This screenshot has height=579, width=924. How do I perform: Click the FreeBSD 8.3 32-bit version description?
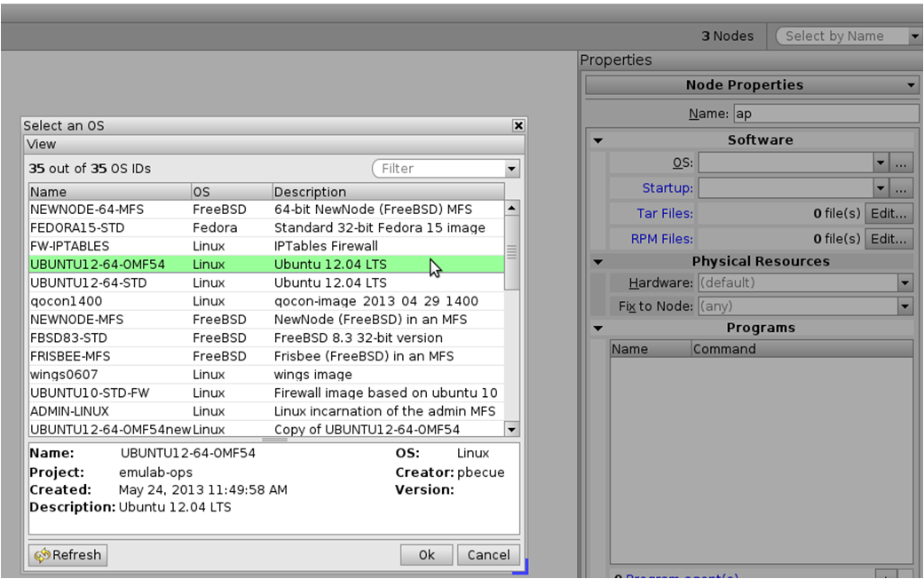pos(359,337)
